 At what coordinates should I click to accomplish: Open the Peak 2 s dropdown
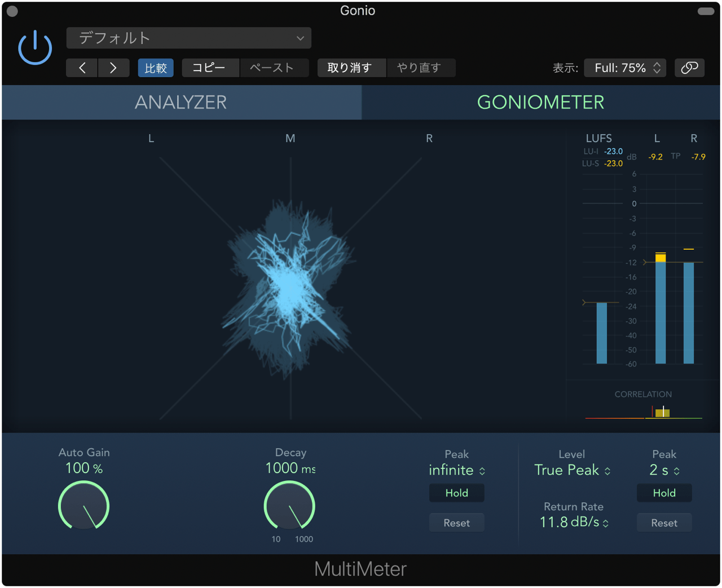[664, 470]
